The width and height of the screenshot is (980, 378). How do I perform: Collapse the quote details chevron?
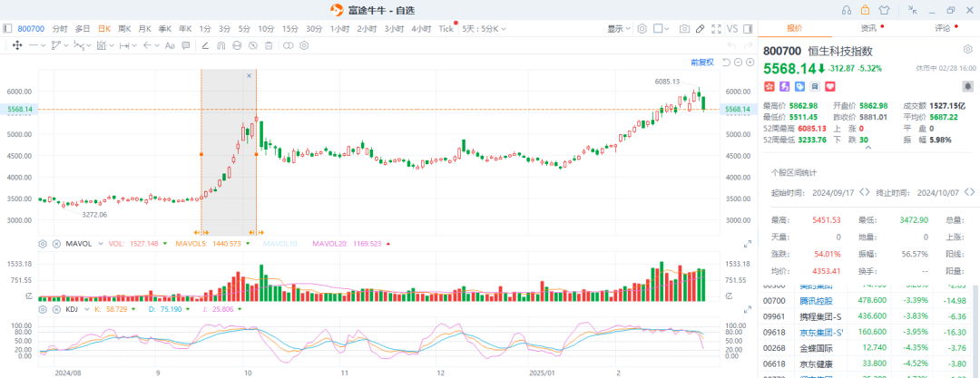pos(868,148)
